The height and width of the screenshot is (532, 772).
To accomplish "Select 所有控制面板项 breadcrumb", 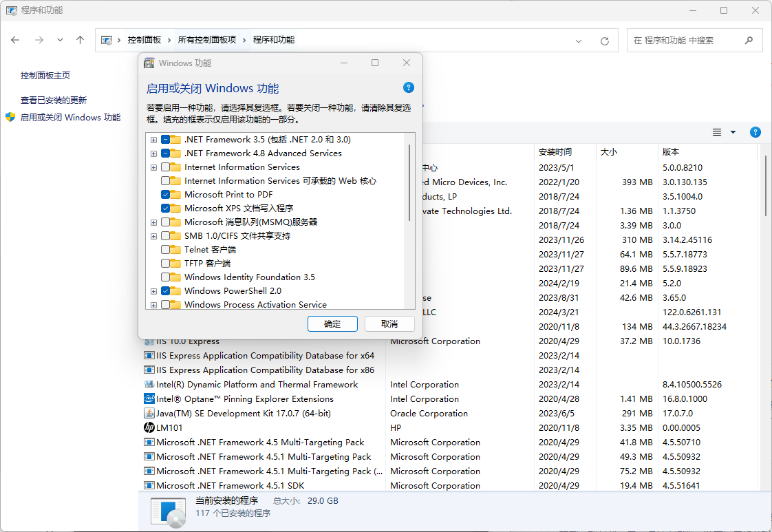I will tap(207, 40).
